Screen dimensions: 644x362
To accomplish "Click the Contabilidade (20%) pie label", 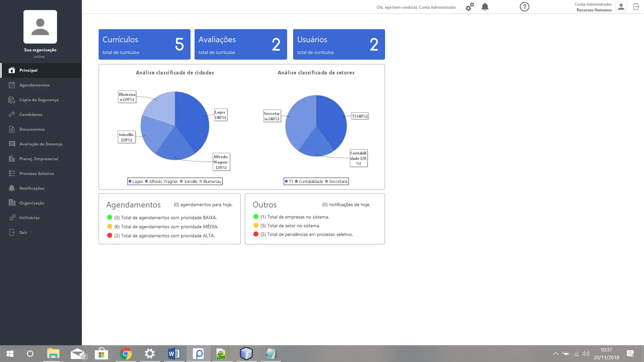I will point(359,158).
